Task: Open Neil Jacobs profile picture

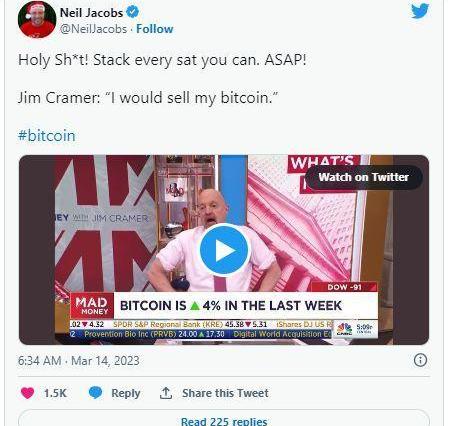Action: coord(37,19)
